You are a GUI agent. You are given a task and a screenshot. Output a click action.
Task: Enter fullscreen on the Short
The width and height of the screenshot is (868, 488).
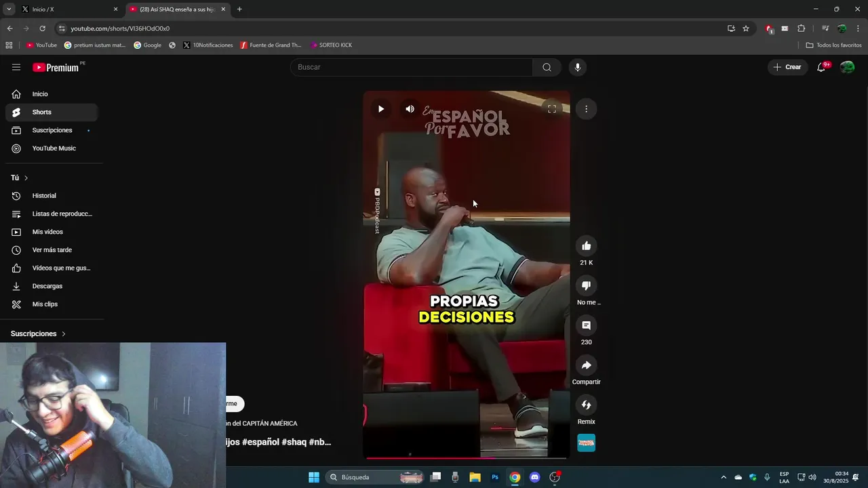(x=552, y=109)
